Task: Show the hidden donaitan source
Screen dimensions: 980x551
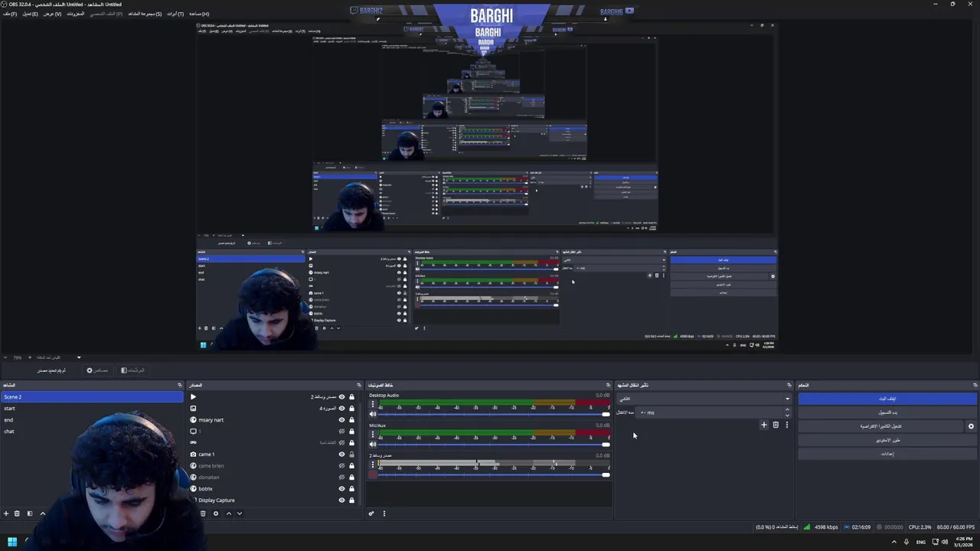Action: pos(341,477)
